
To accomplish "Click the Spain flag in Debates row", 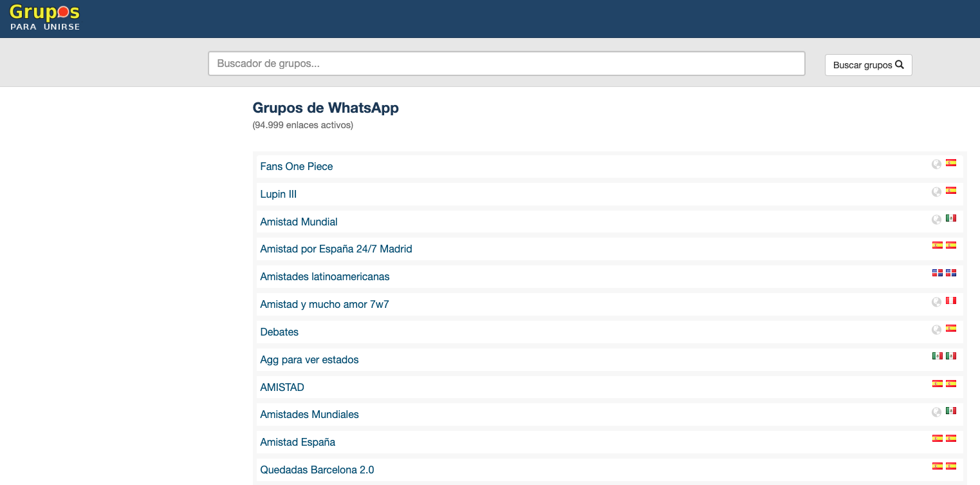I will click(951, 328).
